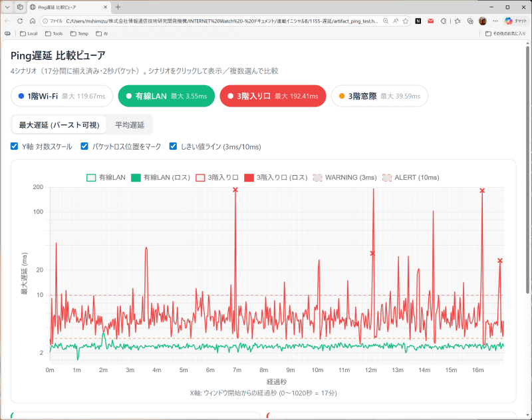Click the read aloud icon
Image resolution: width=532 pixels, height=420 pixels.
(396, 21)
